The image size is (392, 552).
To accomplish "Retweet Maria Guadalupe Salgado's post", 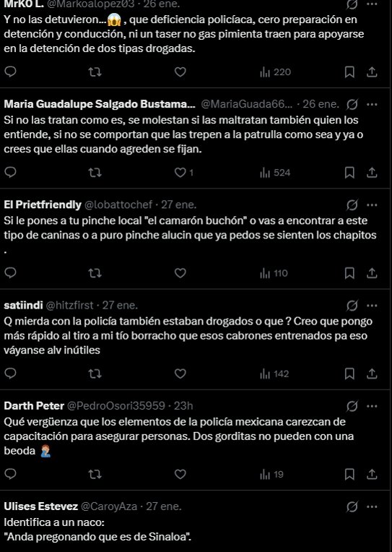I will pyautogui.click(x=95, y=173).
